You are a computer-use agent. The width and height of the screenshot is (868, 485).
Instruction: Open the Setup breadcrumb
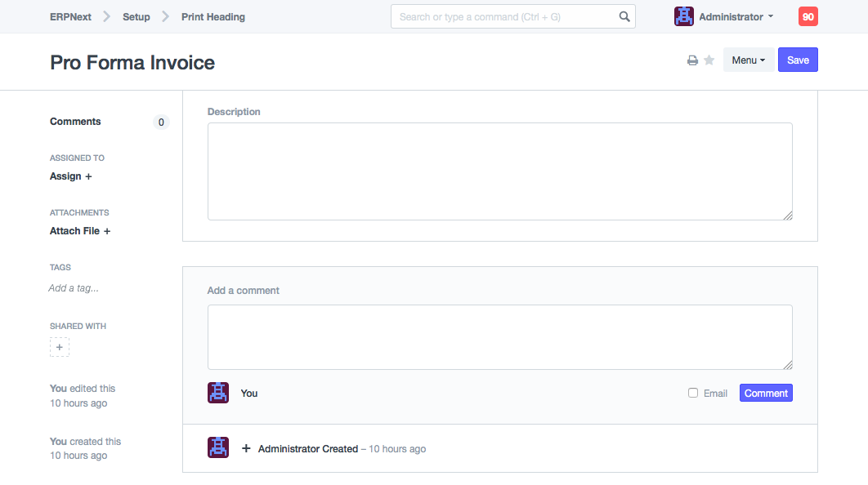click(136, 16)
